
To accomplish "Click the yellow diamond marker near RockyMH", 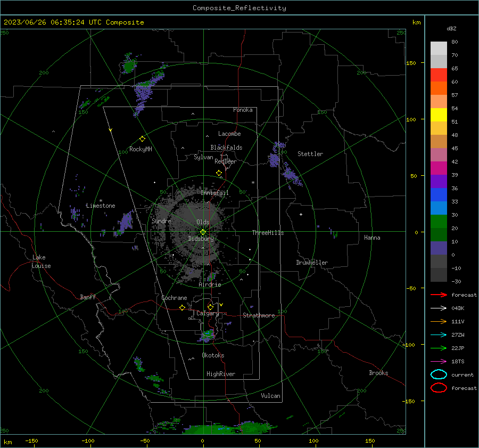I will (142, 139).
